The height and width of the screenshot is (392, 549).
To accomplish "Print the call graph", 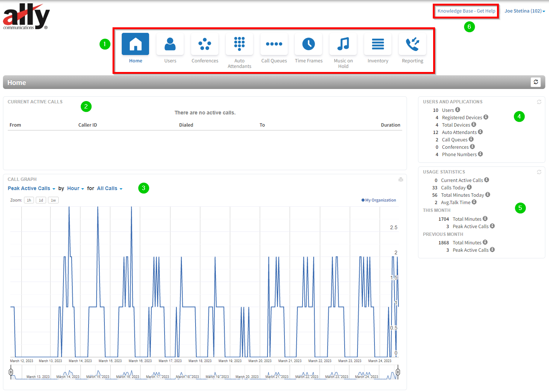I will 401,179.
